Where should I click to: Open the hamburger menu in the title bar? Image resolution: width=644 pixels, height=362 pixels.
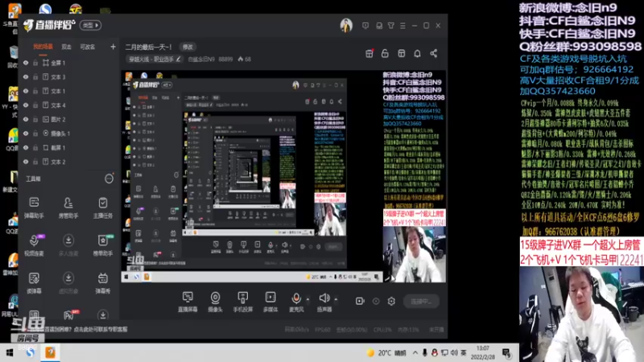pyautogui.click(x=402, y=26)
